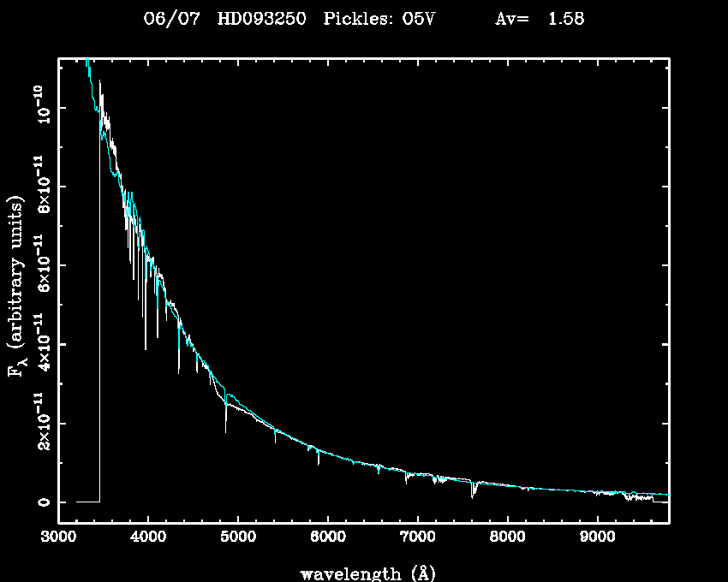Image resolution: width=728 pixels, height=582 pixels.
Task: Click the Av= 1.58 extinction value
Action: pos(540,19)
